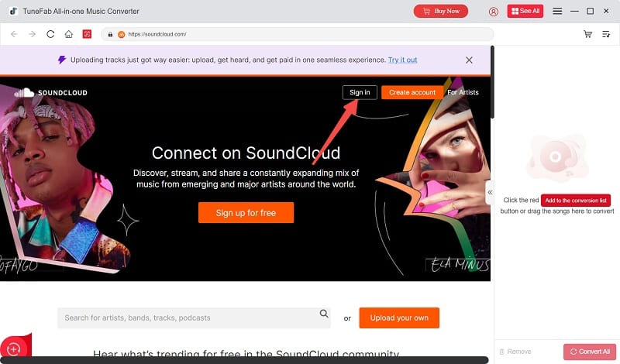
Task: Click the floating red add-to-conversion button
Action: tap(14, 349)
